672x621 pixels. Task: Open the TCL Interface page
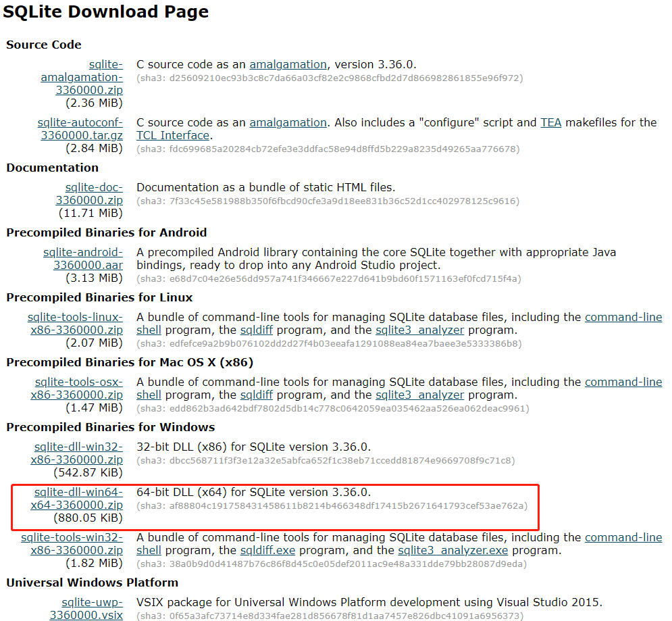coord(174,135)
